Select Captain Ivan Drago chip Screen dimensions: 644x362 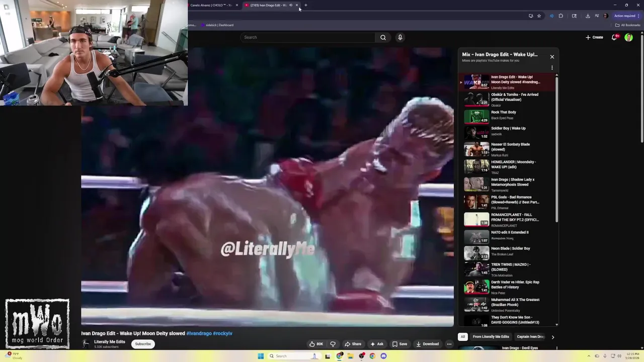coord(530,337)
